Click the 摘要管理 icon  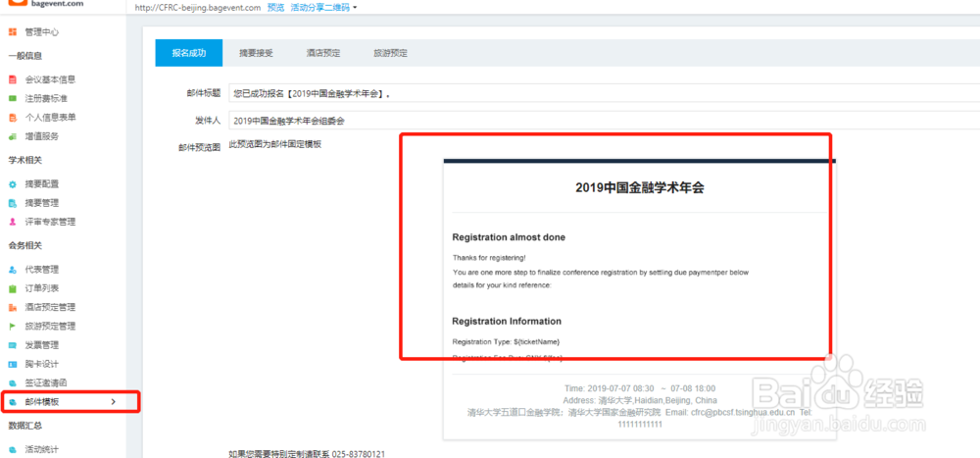13,203
